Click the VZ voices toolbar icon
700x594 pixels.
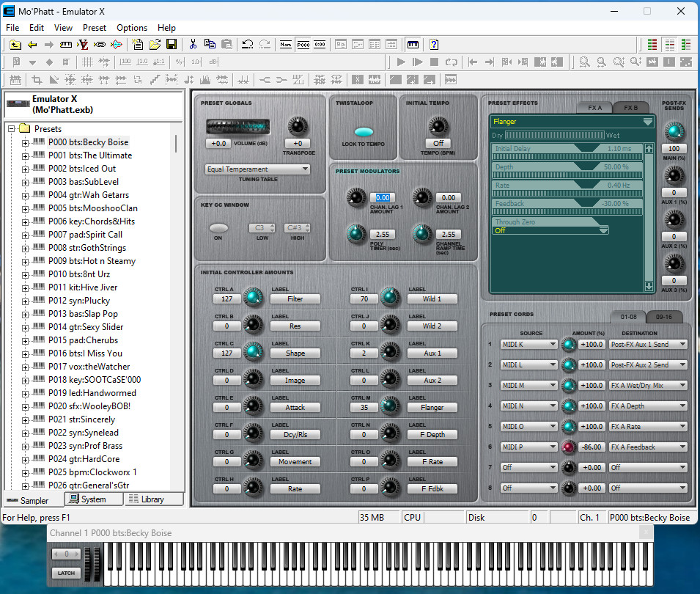[x=83, y=45]
